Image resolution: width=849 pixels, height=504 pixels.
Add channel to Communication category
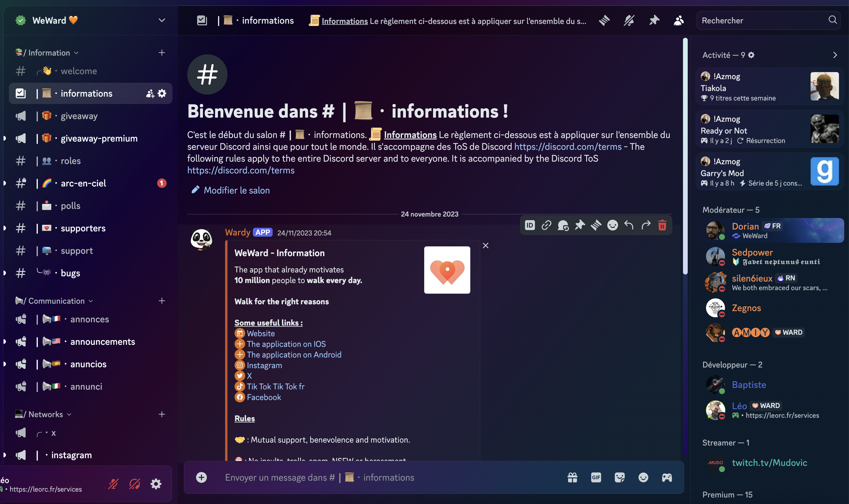point(162,301)
